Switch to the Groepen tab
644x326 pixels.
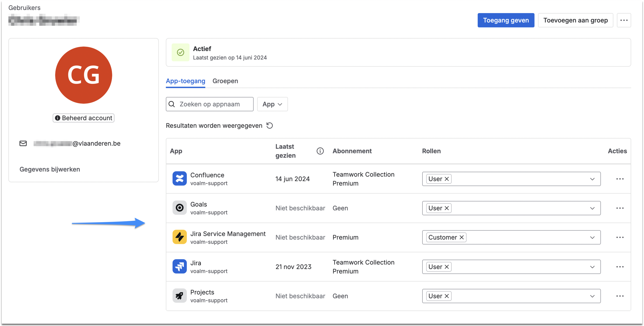click(x=225, y=81)
